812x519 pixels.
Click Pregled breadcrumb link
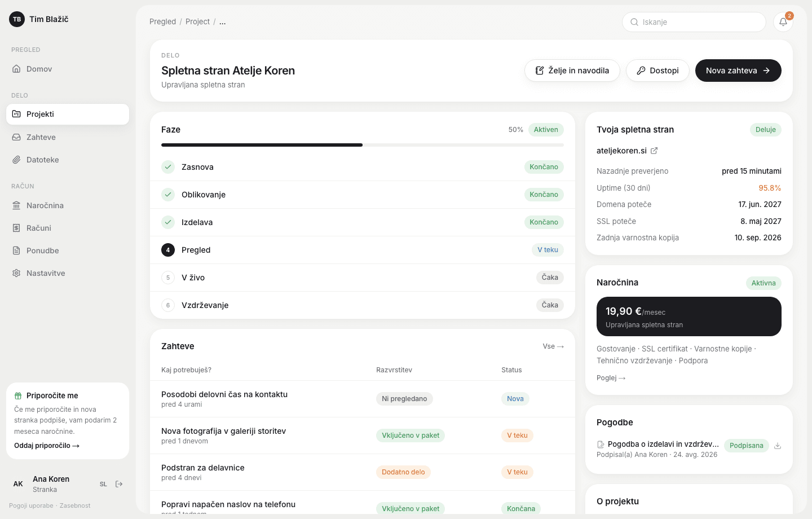point(162,21)
